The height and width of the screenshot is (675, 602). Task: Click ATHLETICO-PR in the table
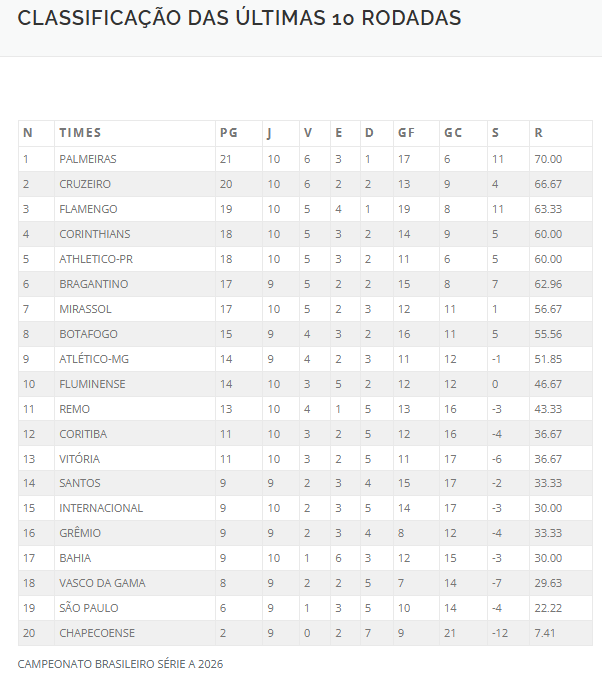click(96, 259)
